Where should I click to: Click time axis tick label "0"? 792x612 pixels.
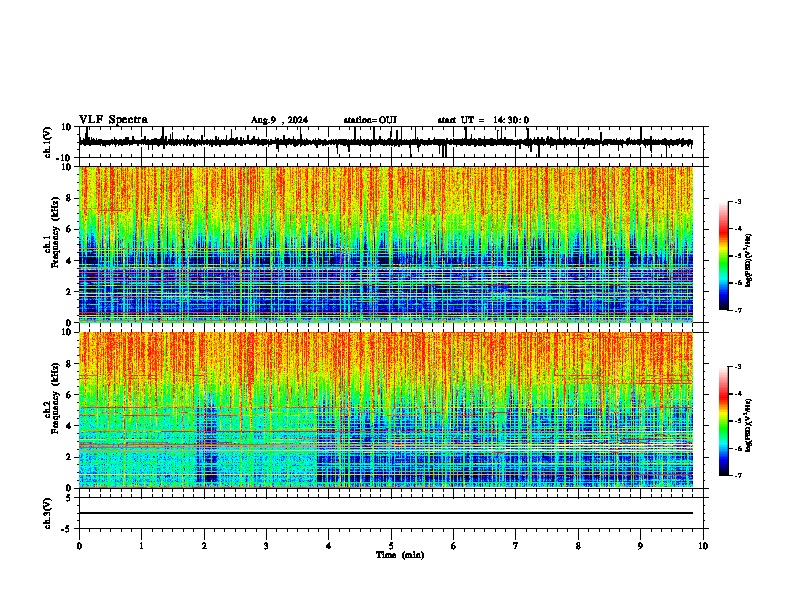(x=79, y=546)
